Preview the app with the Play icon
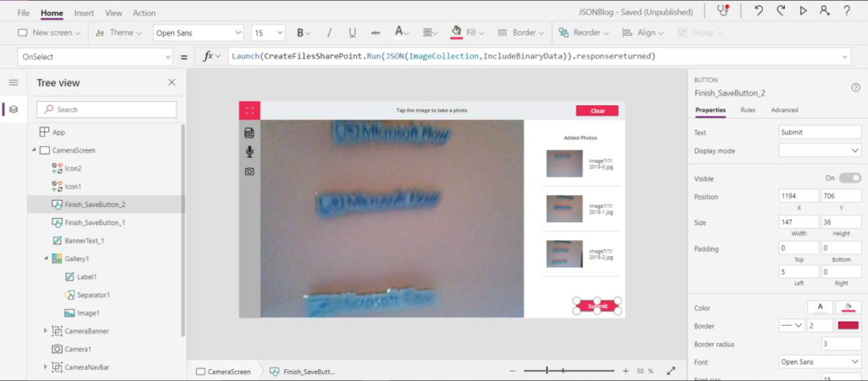868x381 pixels. click(x=804, y=11)
